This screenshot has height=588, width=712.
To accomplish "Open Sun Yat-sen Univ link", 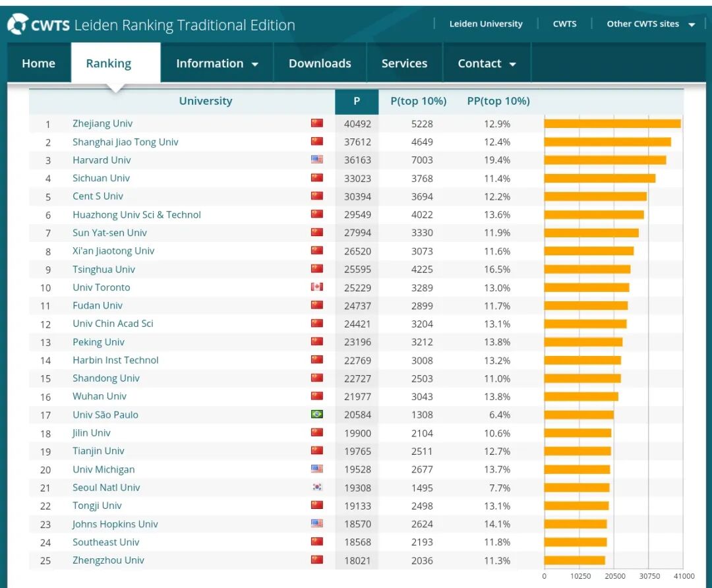I will click(x=109, y=233).
